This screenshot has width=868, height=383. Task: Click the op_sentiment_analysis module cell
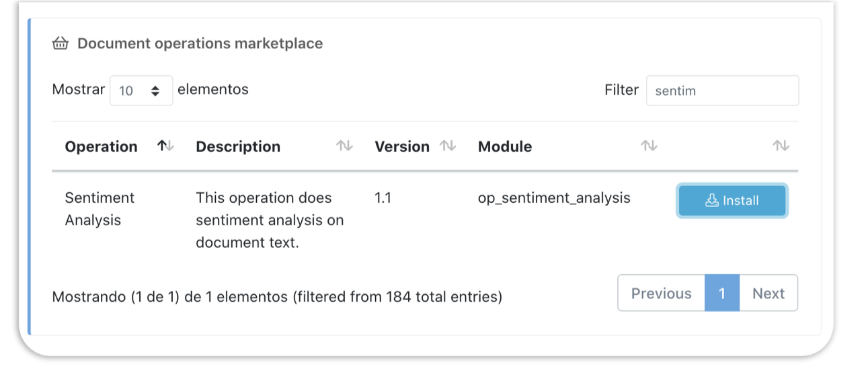pos(554,198)
